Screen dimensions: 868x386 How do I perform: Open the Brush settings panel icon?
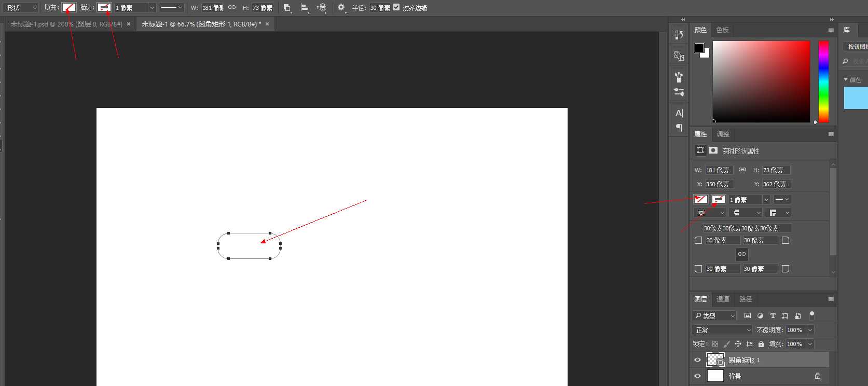point(679,92)
